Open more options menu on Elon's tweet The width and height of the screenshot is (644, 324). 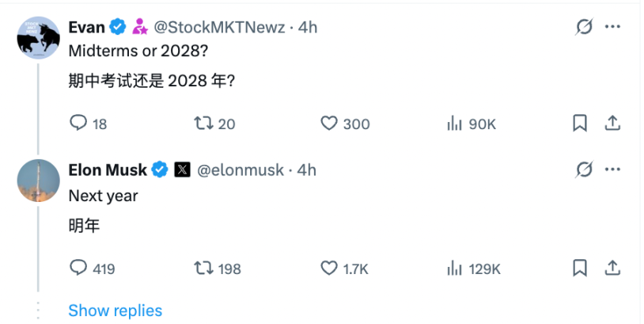(612, 170)
